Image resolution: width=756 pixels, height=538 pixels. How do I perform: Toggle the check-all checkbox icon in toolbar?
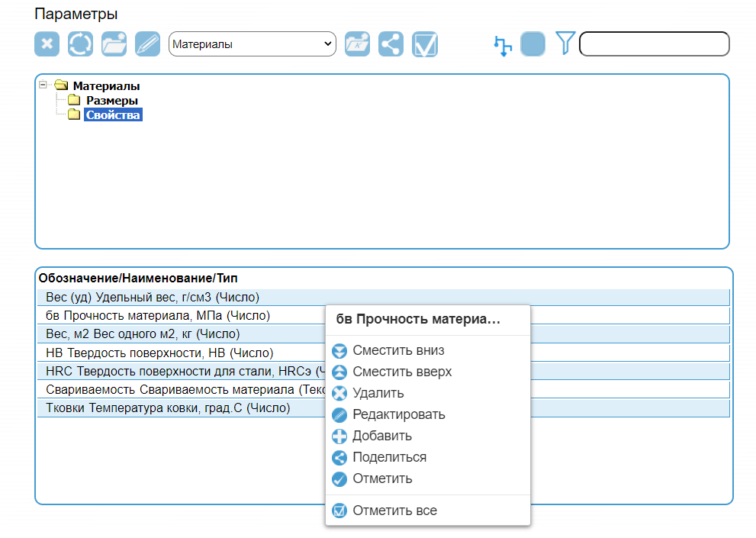(425, 43)
